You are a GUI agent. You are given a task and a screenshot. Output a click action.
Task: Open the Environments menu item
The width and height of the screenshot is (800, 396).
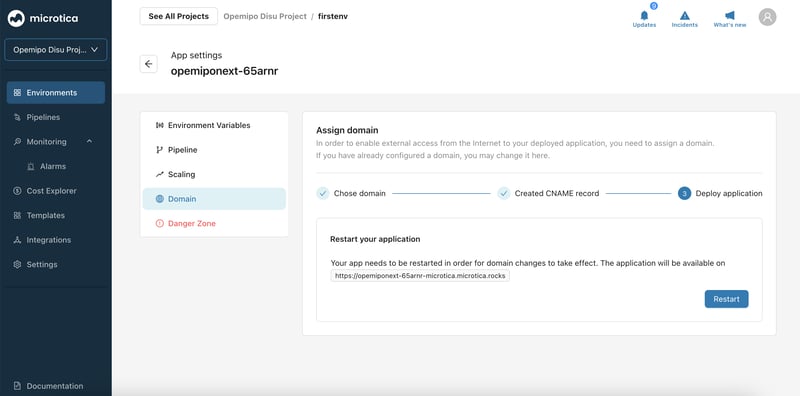pos(56,93)
